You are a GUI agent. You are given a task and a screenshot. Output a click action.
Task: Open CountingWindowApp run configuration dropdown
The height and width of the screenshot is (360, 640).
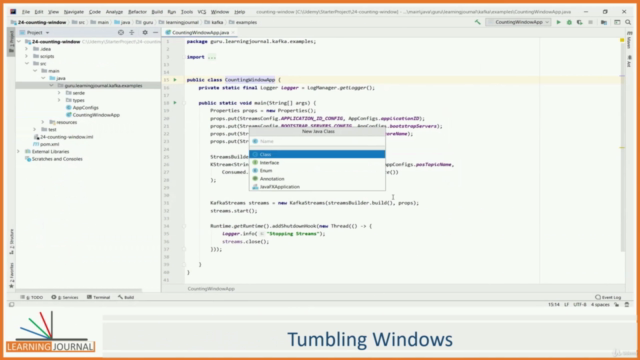click(519, 22)
